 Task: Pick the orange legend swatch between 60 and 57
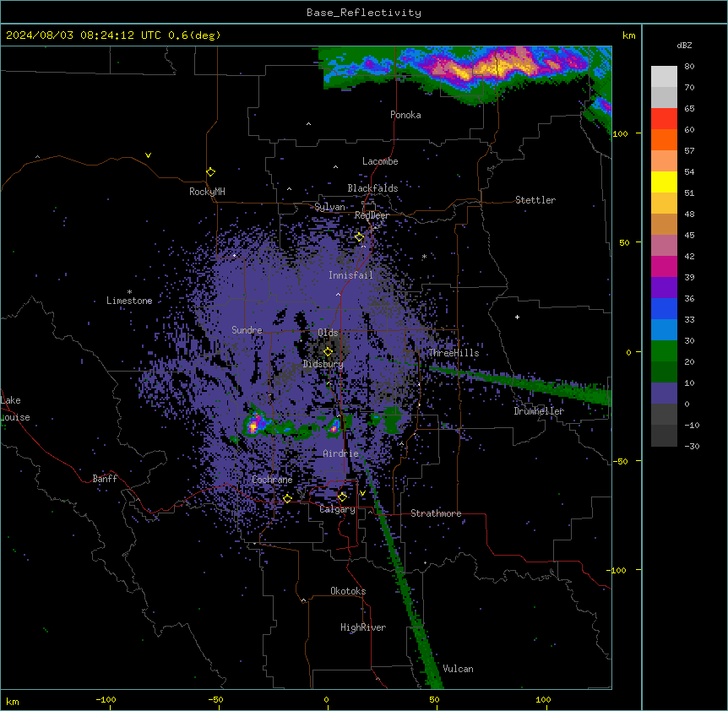coord(664,140)
